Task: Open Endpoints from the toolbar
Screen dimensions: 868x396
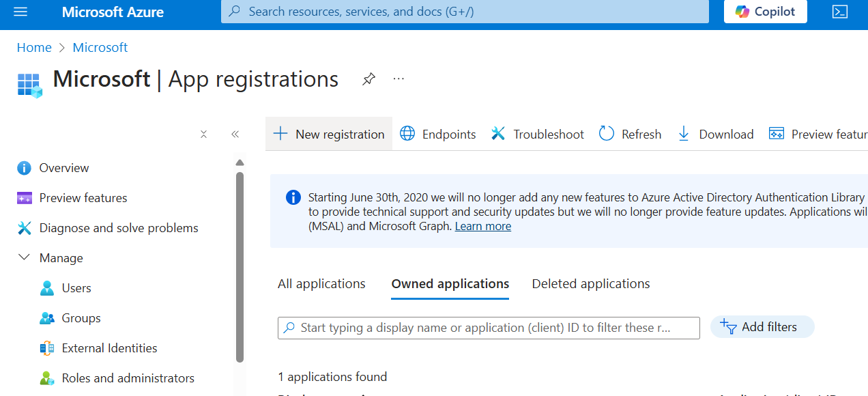Action: (438, 135)
